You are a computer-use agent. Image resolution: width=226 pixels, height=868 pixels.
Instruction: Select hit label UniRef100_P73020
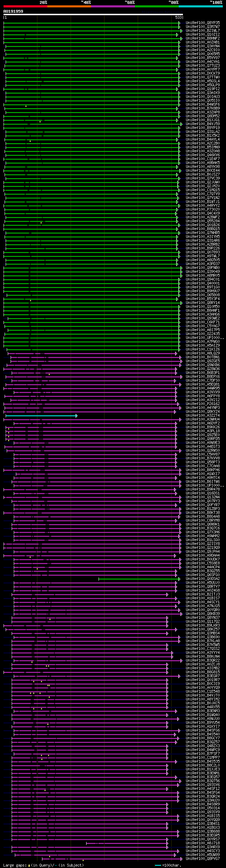coord(203,210)
